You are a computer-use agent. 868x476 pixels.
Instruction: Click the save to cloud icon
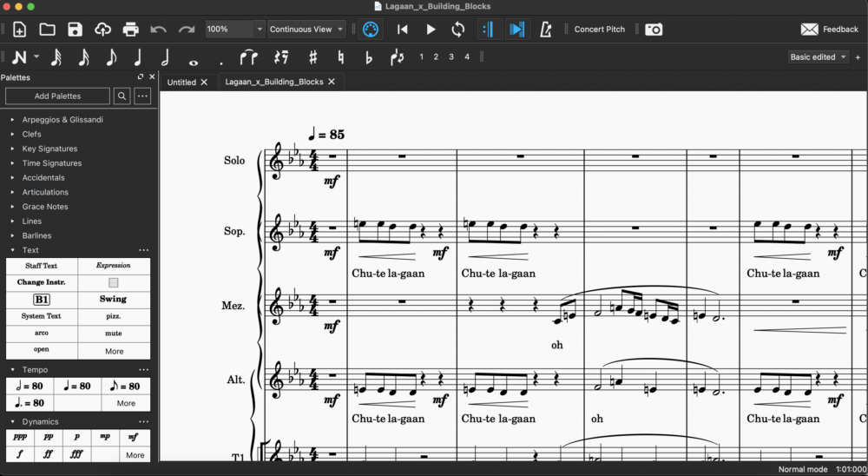tap(103, 30)
